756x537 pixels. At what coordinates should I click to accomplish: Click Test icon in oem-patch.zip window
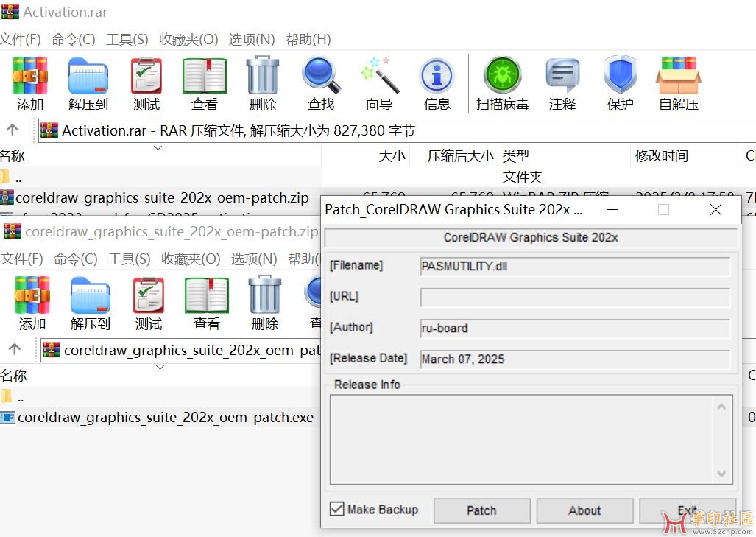pyautogui.click(x=149, y=295)
